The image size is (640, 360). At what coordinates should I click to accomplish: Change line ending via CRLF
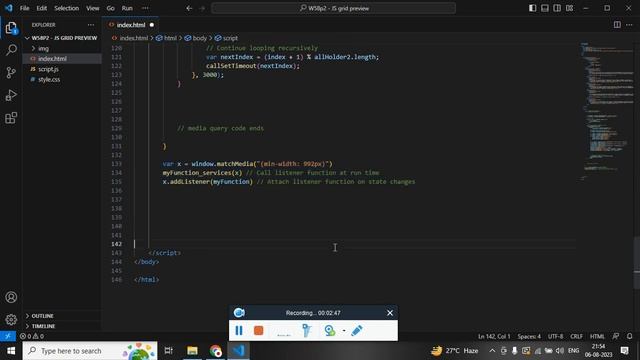[576, 336]
